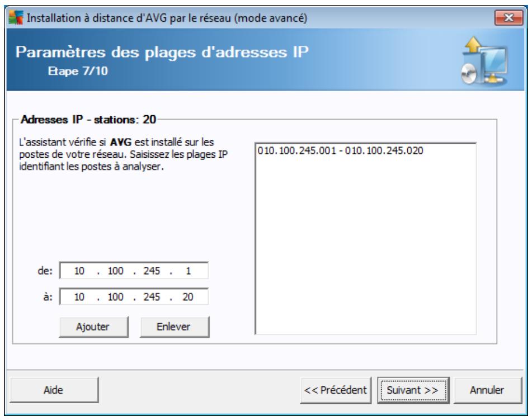Cancel the wizard with the Annuler button
Screen dimensions: 532x420
(x=488, y=390)
